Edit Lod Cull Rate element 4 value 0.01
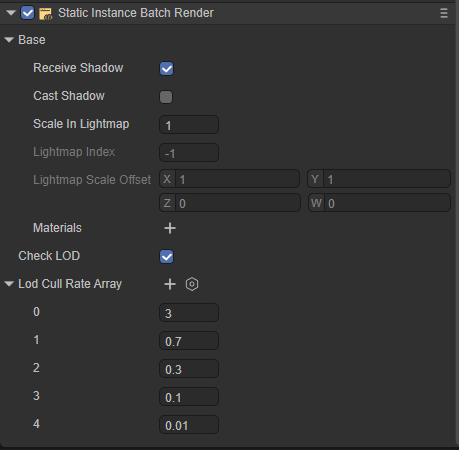 pos(189,425)
